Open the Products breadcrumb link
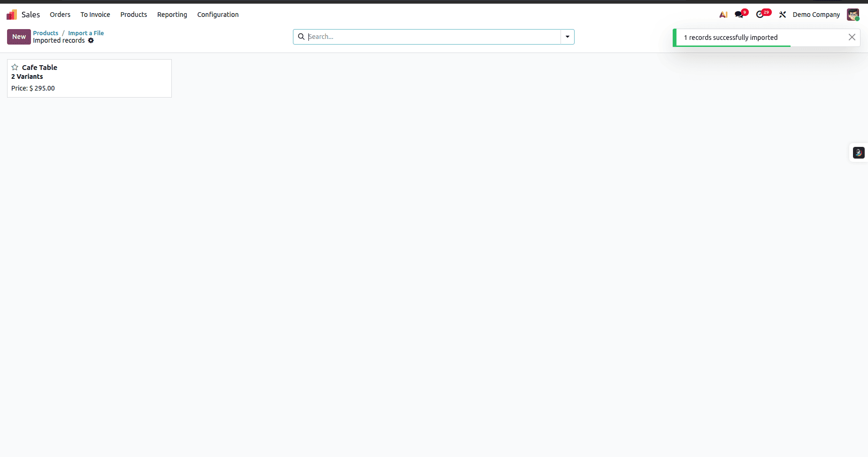868x457 pixels. tap(46, 33)
